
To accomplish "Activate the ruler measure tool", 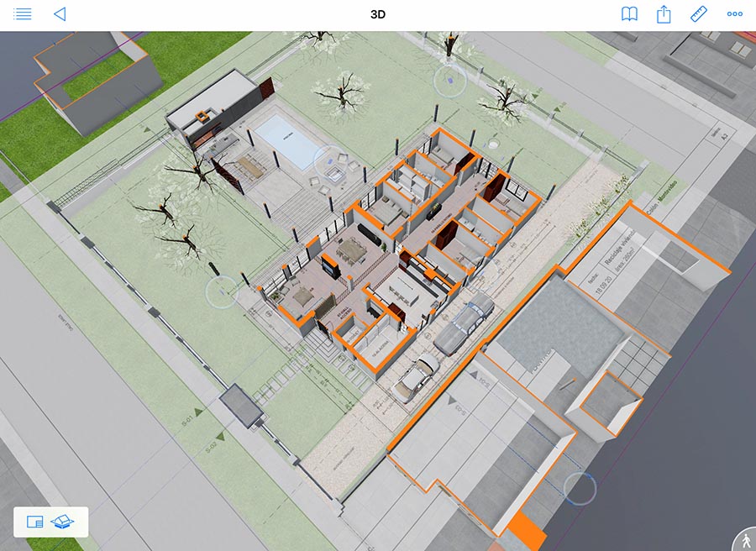I will coord(699,14).
